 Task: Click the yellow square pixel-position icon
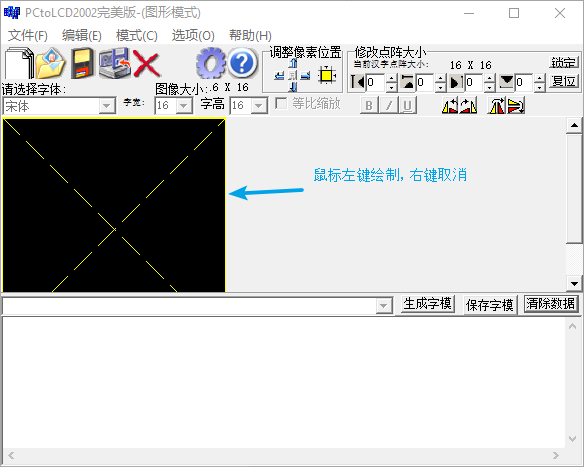[327, 76]
